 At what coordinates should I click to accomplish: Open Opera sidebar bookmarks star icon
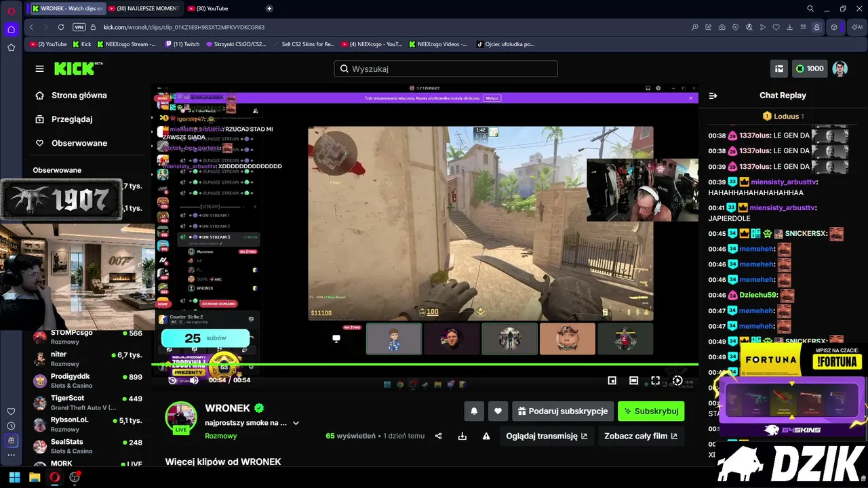click(x=11, y=47)
